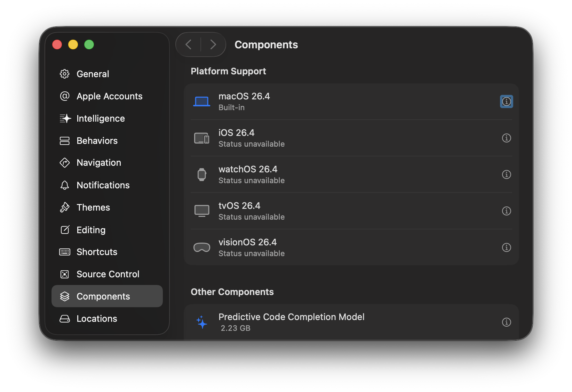Click the 'Built-in' status text
Viewport: 572px width, 392px height.
pyautogui.click(x=232, y=108)
